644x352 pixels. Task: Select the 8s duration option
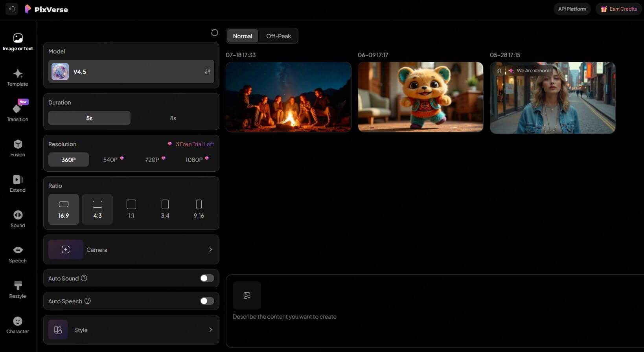pos(173,118)
